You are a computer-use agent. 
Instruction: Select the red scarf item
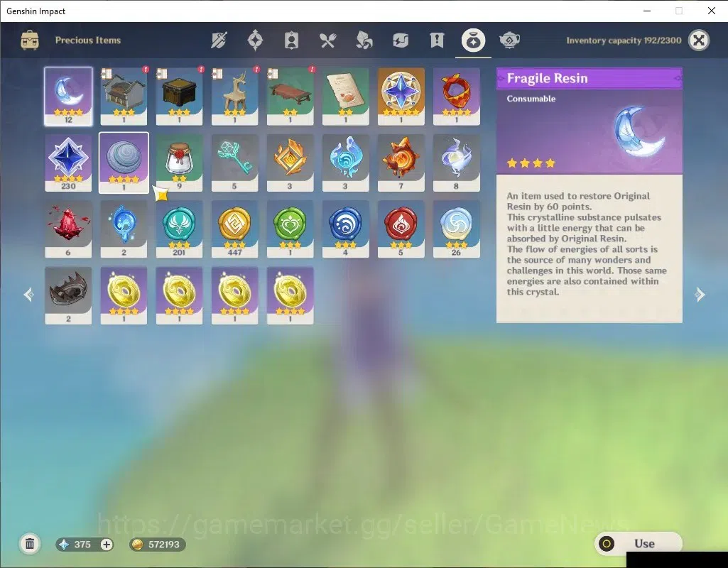(x=457, y=97)
